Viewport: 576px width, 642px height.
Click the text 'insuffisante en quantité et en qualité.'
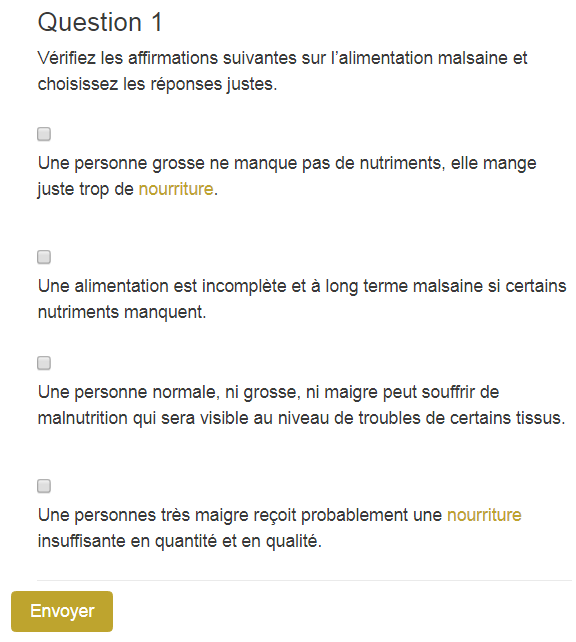[180, 541]
